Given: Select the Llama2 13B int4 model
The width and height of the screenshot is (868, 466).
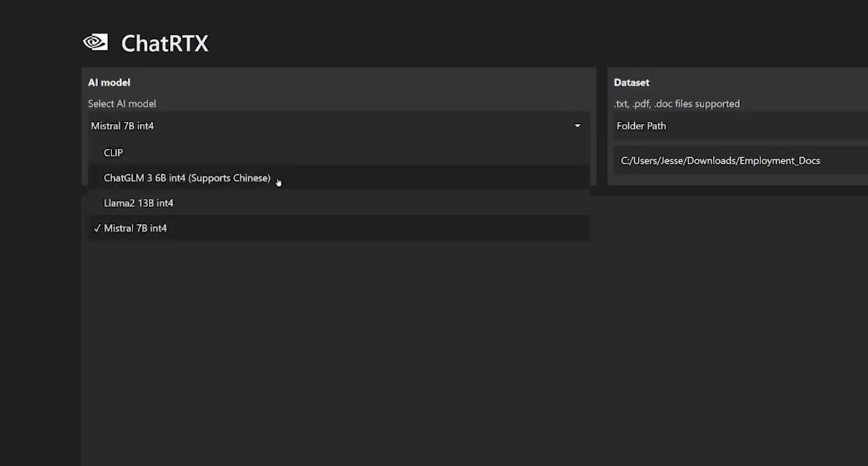Looking at the screenshot, I should [x=138, y=203].
